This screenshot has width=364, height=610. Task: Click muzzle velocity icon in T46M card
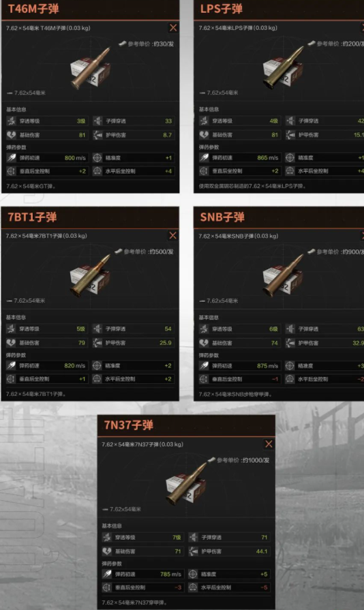click(x=11, y=157)
